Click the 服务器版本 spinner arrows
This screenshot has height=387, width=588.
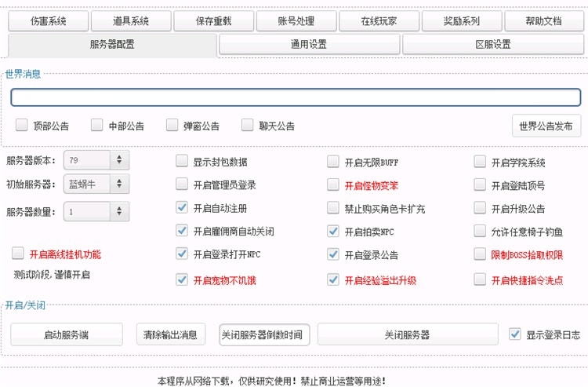click(118, 160)
